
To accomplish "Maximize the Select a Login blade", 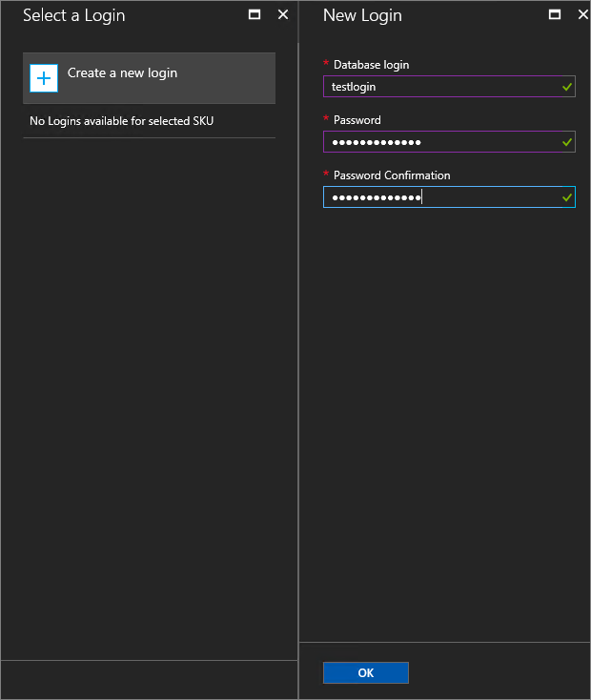I will pyautogui.click(x=255, y=15).
